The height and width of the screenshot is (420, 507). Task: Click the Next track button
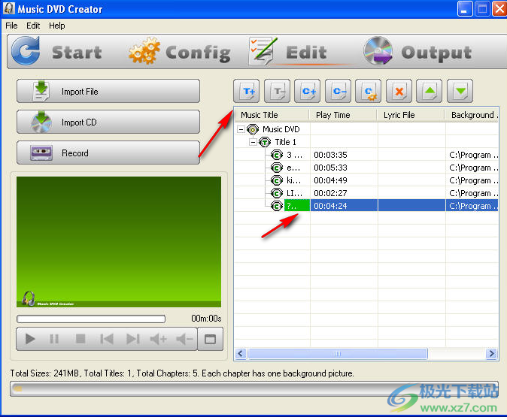[x=133, y=339]
